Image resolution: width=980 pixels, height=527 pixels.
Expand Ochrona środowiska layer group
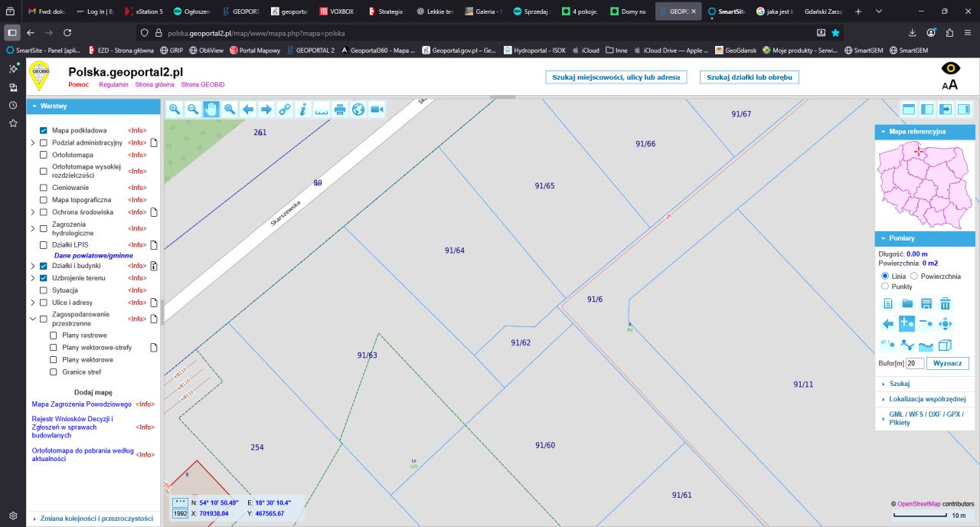(33, 212)
